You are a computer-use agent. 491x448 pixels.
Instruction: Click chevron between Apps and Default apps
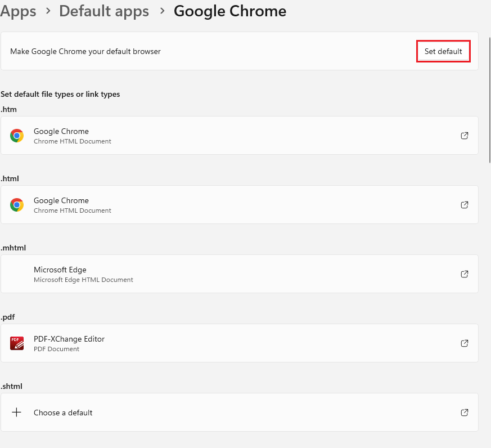click(48, 11)
